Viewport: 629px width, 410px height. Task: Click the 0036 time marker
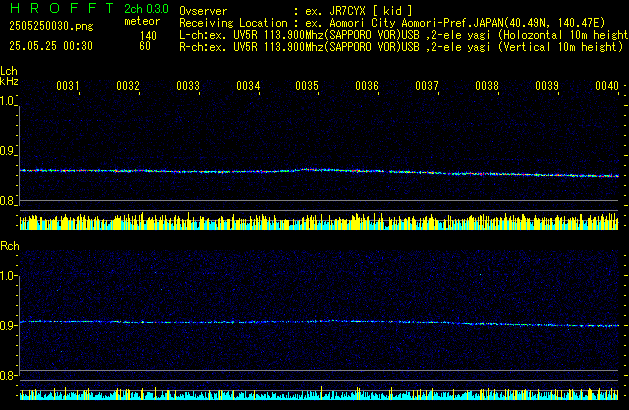point(367,86)
